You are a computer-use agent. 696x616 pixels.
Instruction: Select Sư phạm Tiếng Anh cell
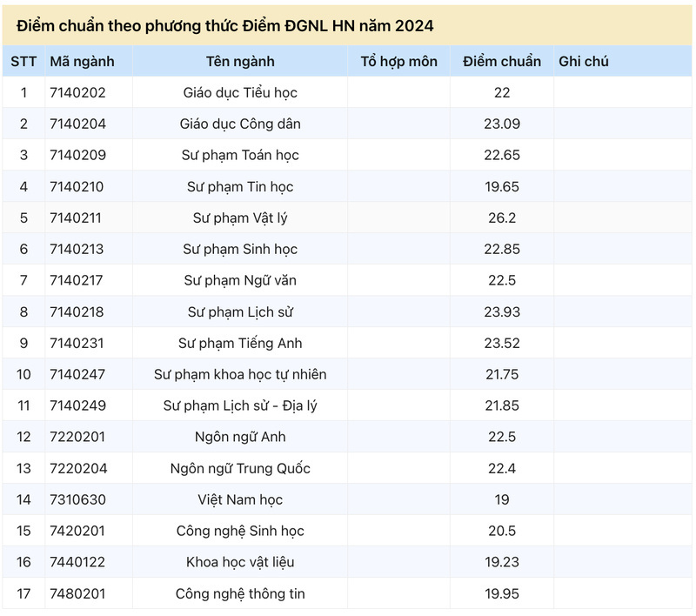point(240,343)
